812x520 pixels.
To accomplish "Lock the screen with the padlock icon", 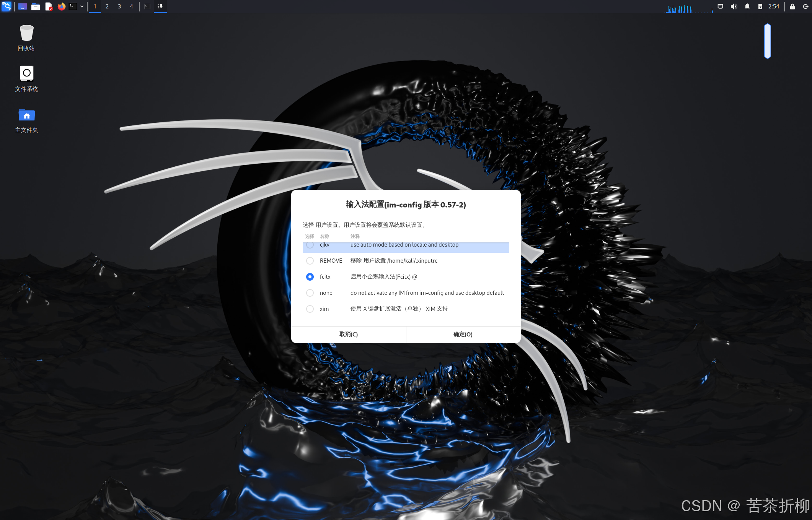I will pos(792,6).
